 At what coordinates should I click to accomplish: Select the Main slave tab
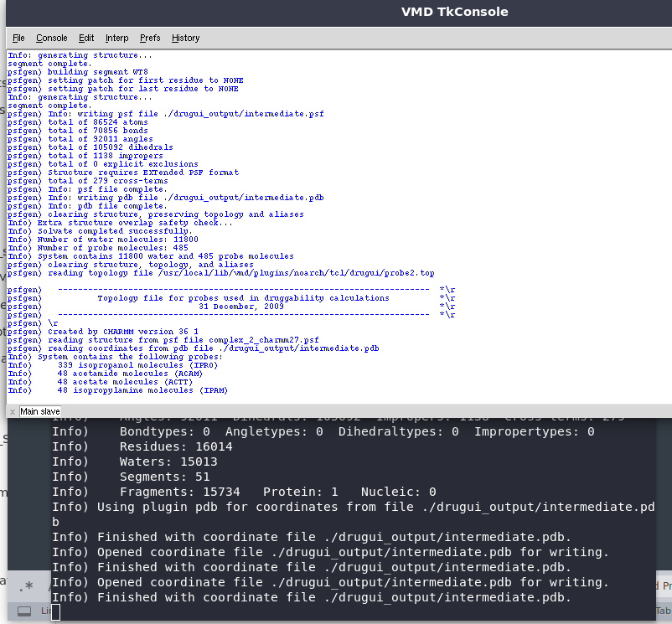(x=40, y=411)
